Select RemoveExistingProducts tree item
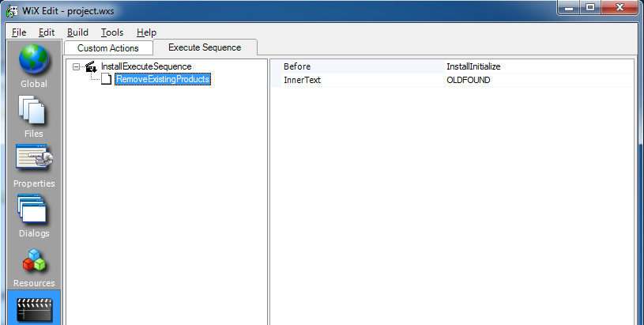Viewport: 644px width, 325px height. 162,80
